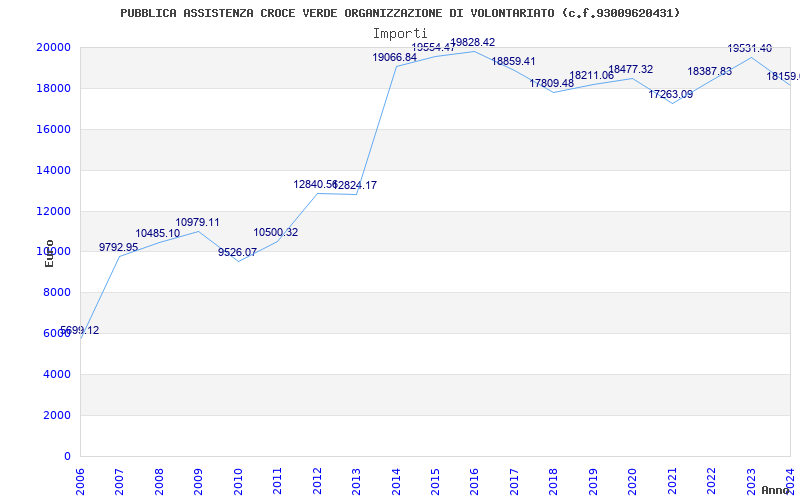Click data label 18477.32
Viewport: 800px width, 500px height.
click(x=631, y=69)
